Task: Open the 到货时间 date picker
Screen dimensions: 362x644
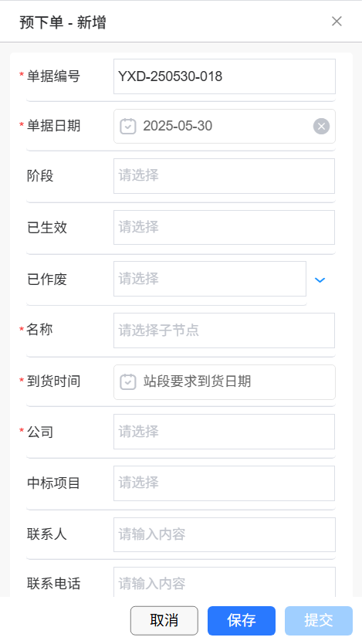Action: 225,382
